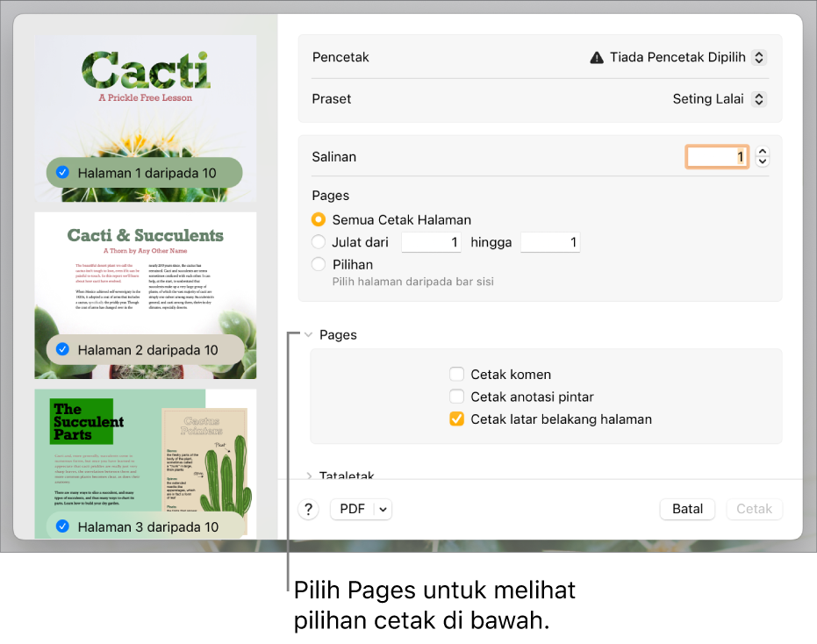This screenshot has width=817, height=644.
Task: Click the Praset label
Action: tap(332, 99)
